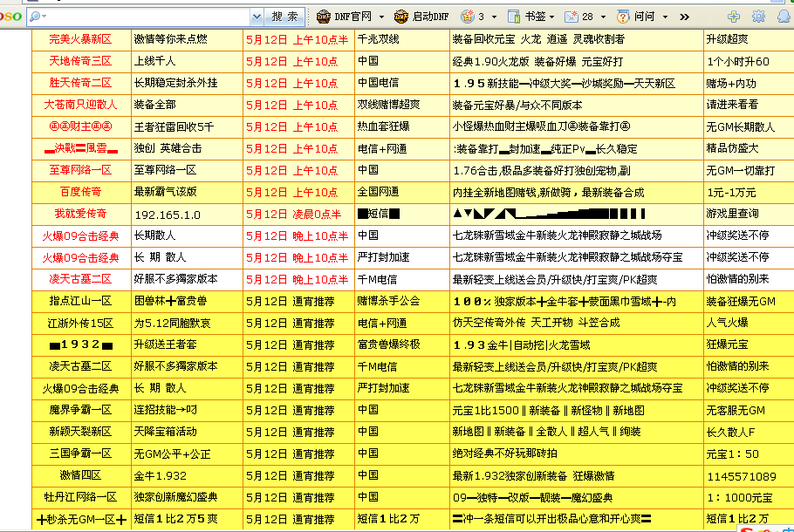Click the green plus icon in toolbar

(x=734, y=17)
